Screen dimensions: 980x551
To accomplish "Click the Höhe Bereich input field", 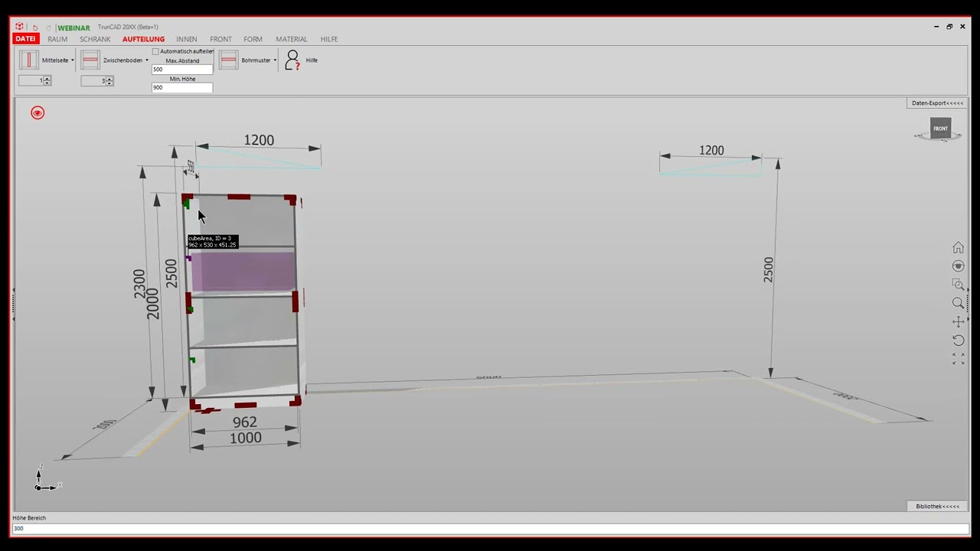I will click(490, 528).
